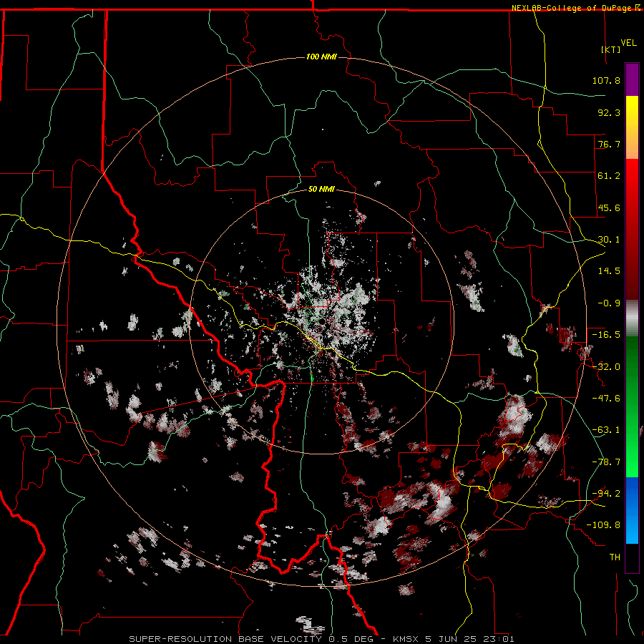Click the -47.6 velocity scale value
This screenshot has height=644, width=644.
(606, 399)
